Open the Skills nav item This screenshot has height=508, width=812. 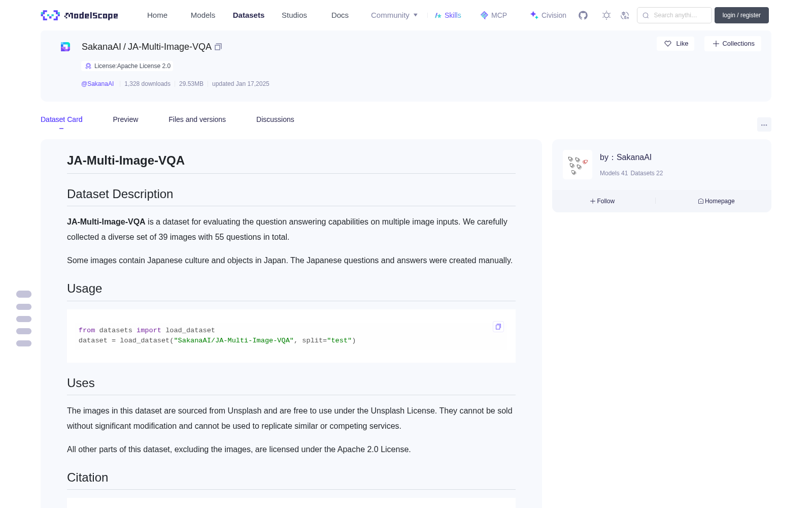pyautogui.click(x=448, y=15)
